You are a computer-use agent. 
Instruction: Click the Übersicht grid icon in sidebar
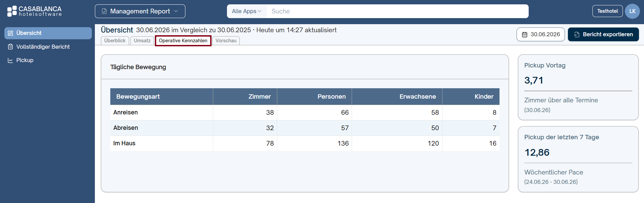(x=10, y=33)
